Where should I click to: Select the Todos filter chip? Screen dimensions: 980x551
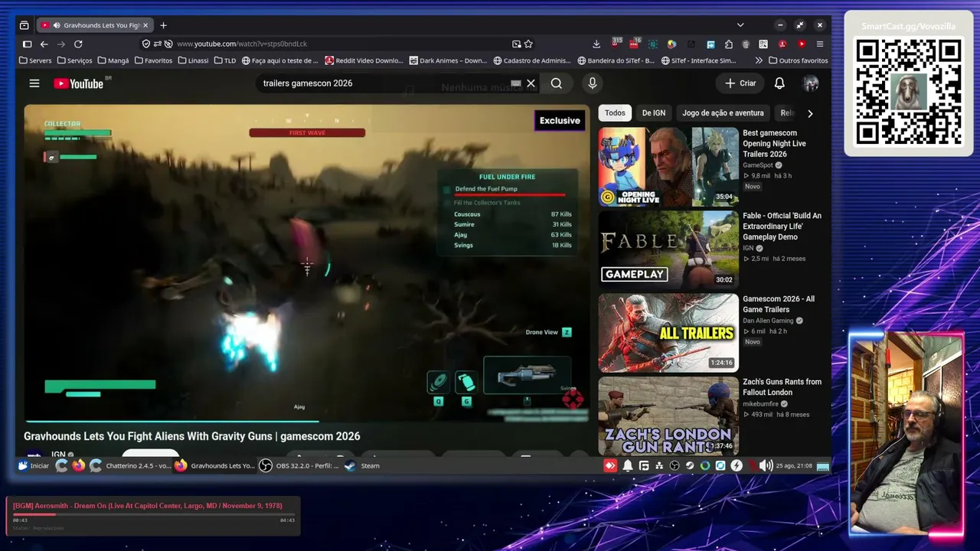pyautogui.click(x=615, y=113)
